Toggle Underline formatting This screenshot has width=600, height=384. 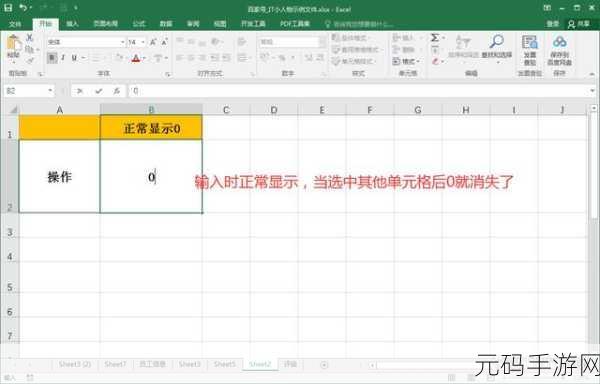[x=74, y=58]
